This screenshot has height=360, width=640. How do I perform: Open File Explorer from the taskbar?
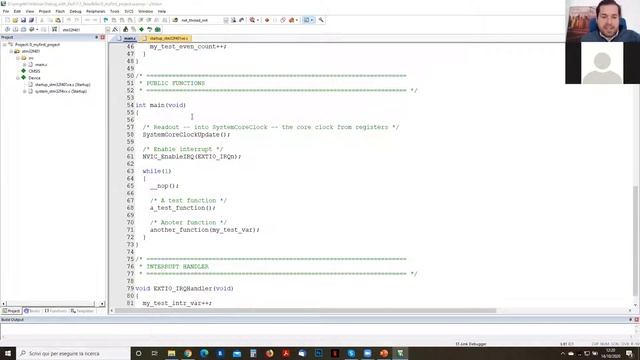pos(171,353)
